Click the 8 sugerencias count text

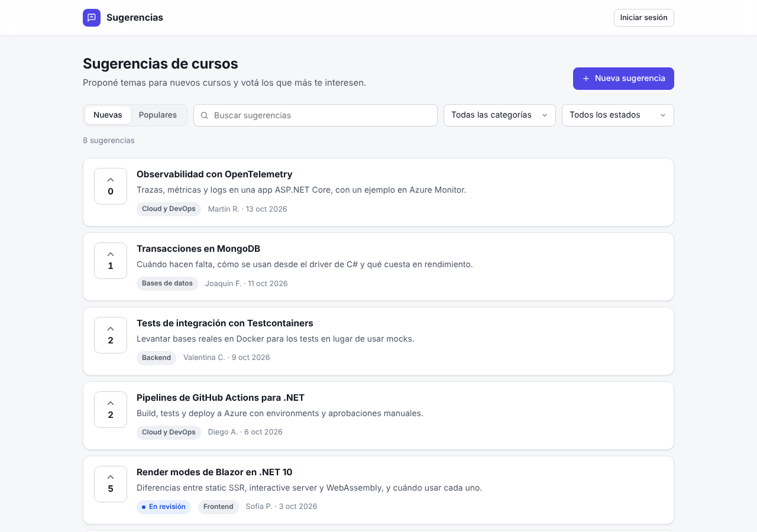click(109, 141)
